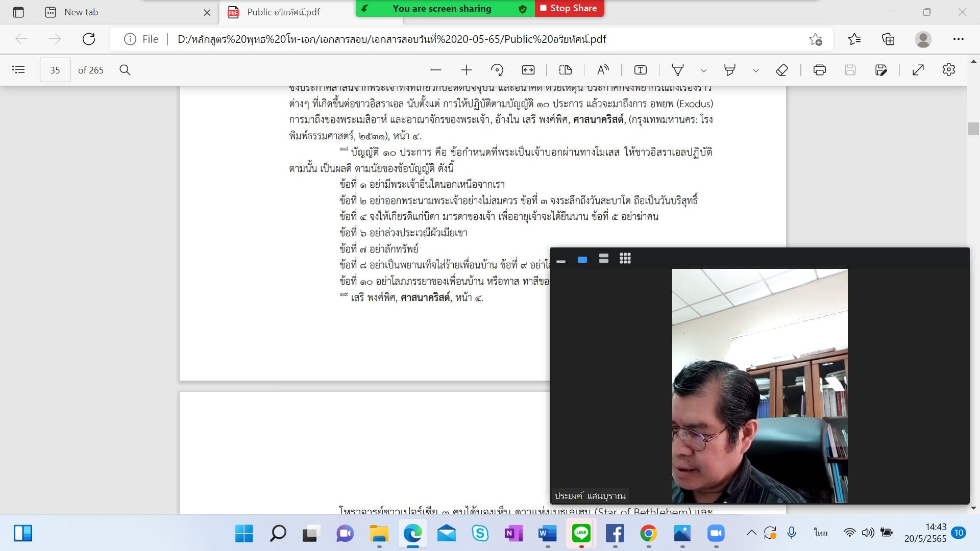
Task: Rotate the PDF page
Action: coord(497,70)
